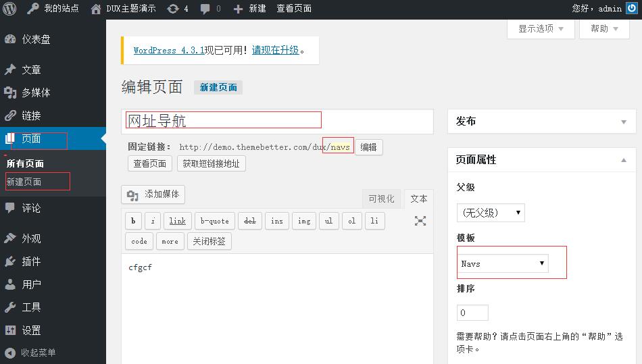
Task: Insert bold with the b button
Action: coord(133,221)
